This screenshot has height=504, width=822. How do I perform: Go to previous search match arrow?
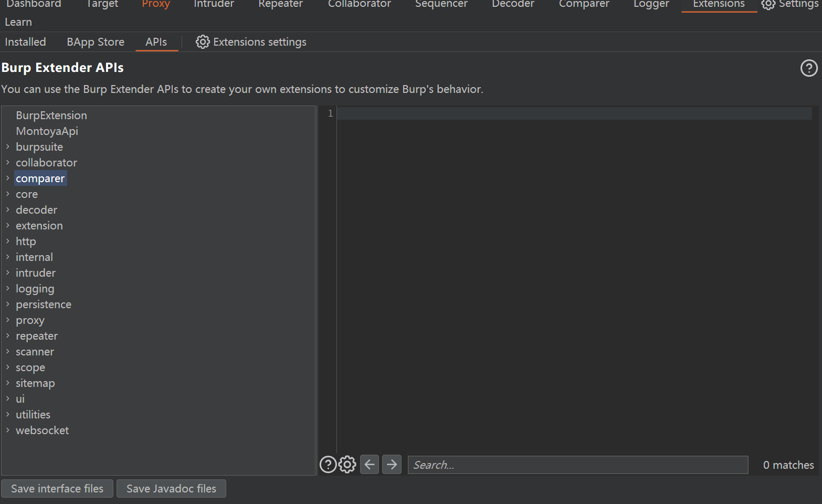tap(370, 465)
